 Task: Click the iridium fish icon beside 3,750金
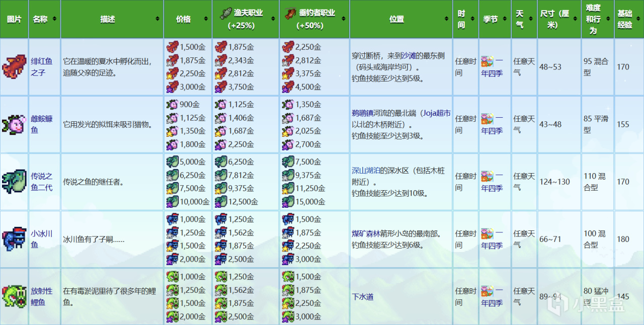[x=221, y=87]
